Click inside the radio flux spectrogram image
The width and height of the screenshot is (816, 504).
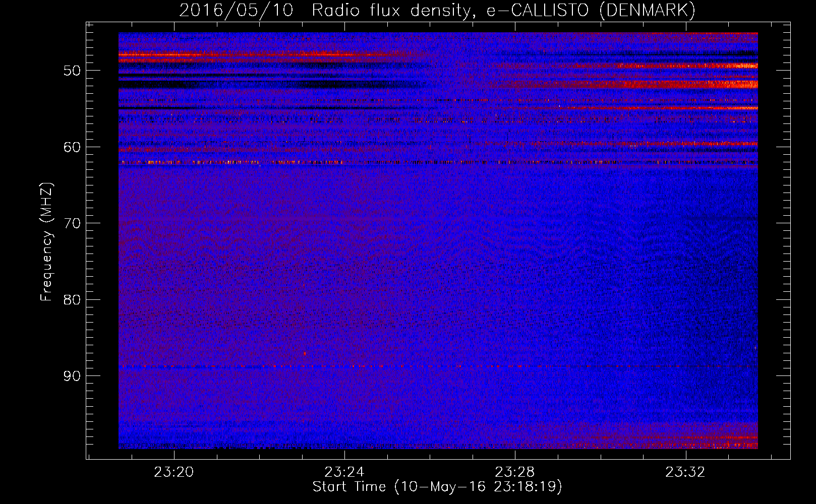[x=438, y=241]
